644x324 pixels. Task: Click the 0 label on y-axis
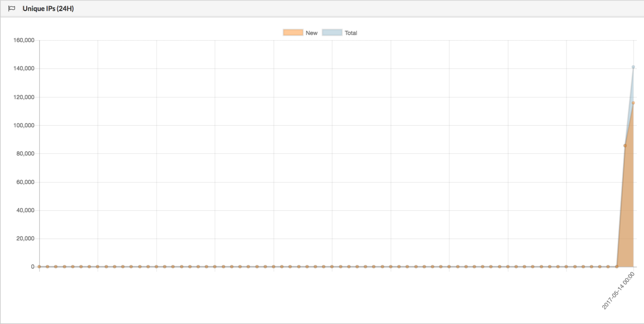(33, 267)
